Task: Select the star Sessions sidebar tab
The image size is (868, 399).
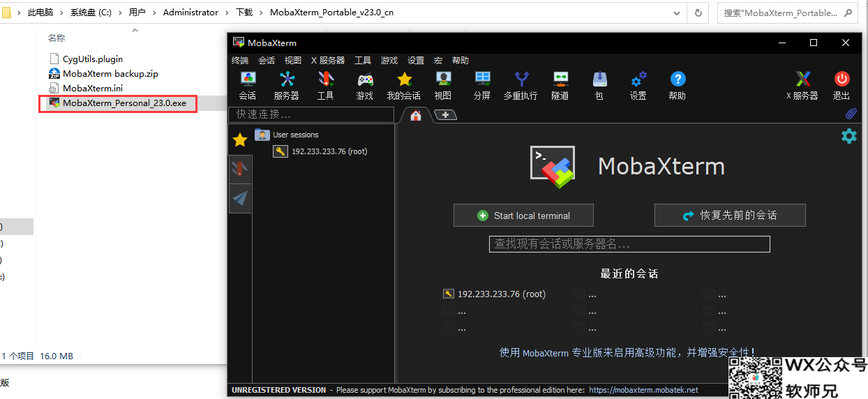Action: pyautogui.click(x=240, y=140)
